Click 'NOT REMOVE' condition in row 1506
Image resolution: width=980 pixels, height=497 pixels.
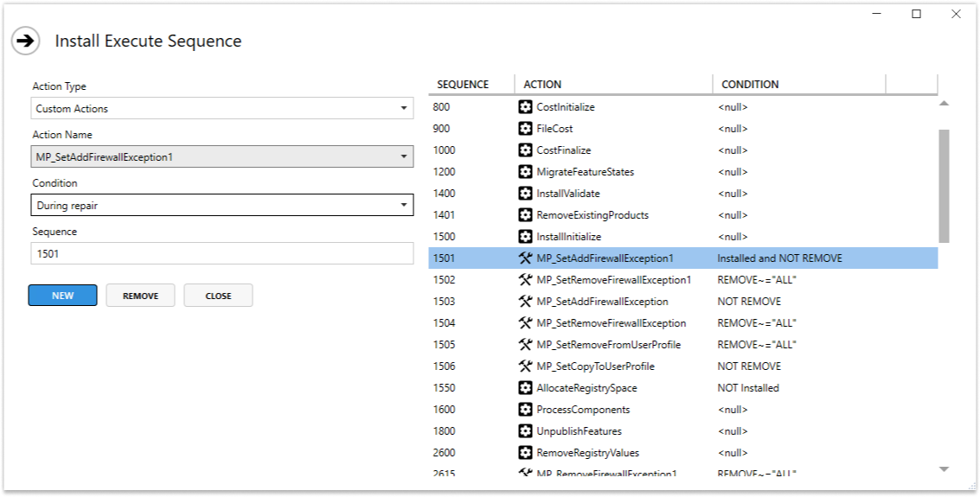pyautogui.click(x=749, y=366)
